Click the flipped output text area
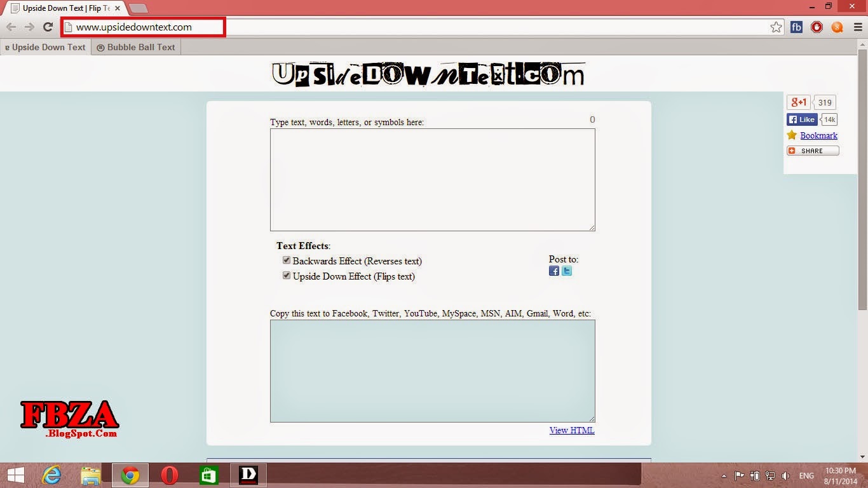This screenshot has height=488, width=868. [x=433, y=371]
